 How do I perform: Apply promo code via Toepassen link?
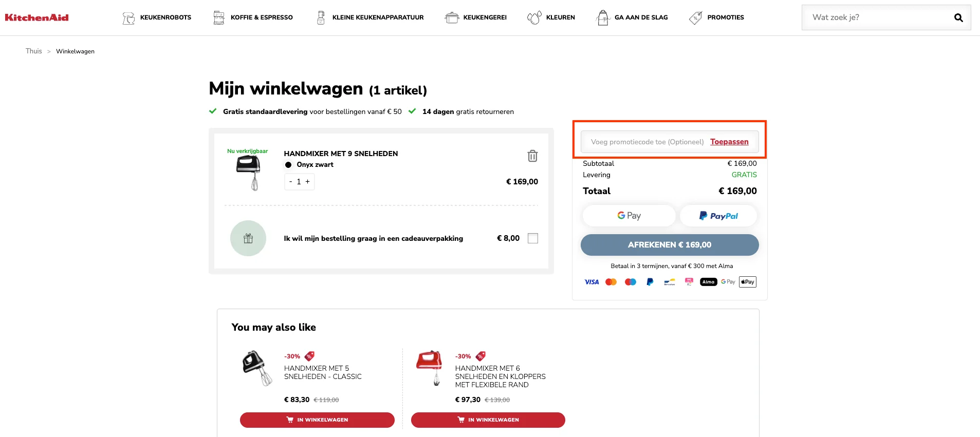pos(729,142)
